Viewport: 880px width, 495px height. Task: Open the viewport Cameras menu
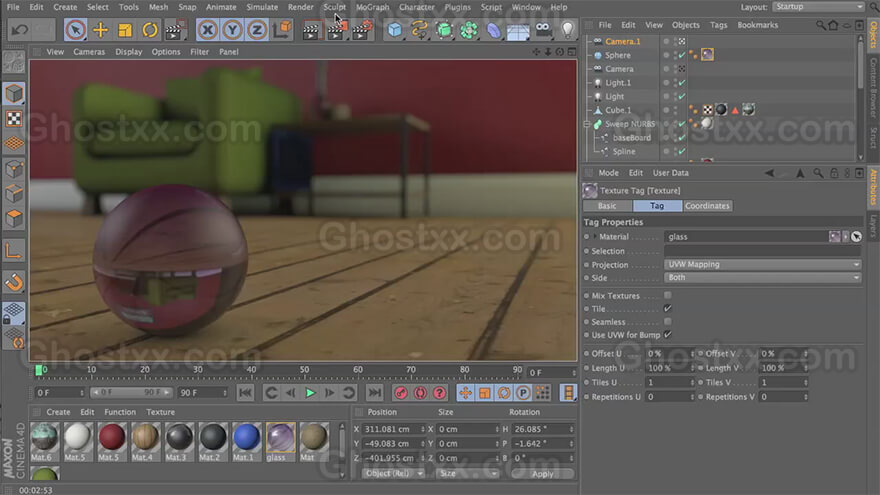pos(89,52)
